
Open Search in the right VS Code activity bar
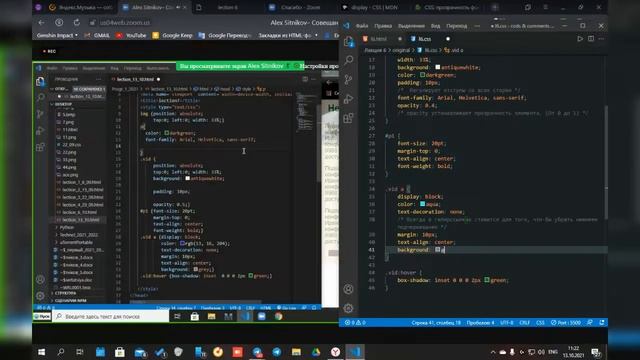coord(349,60)
